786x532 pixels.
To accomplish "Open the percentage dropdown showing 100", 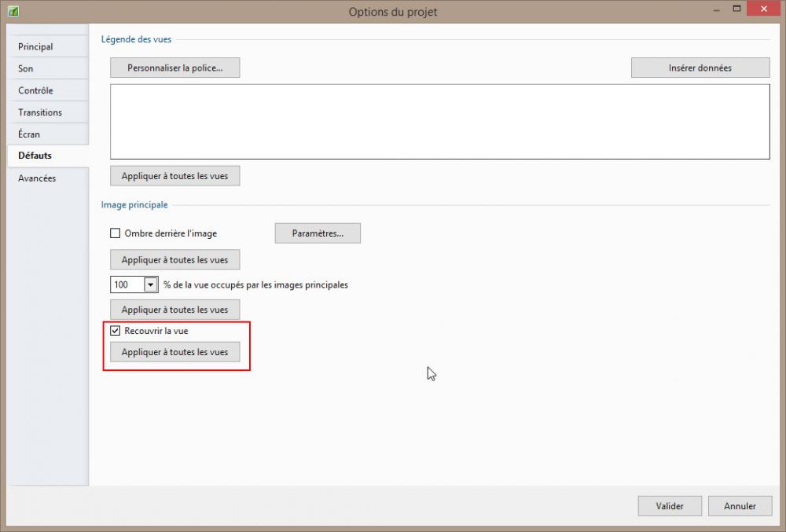I will coord(150,284).
